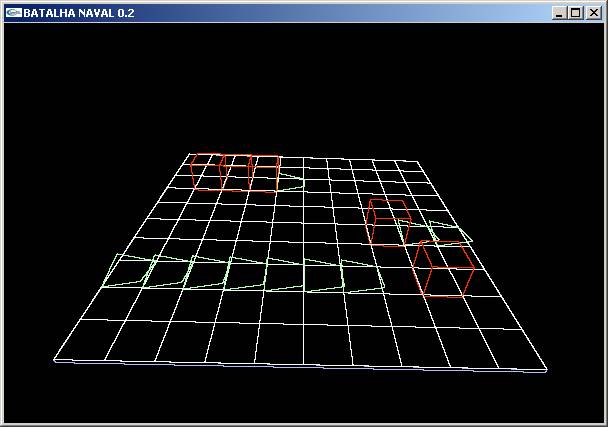Select the lone red cube nearest the bottom-right grid edge

click(x=443, y=269)
